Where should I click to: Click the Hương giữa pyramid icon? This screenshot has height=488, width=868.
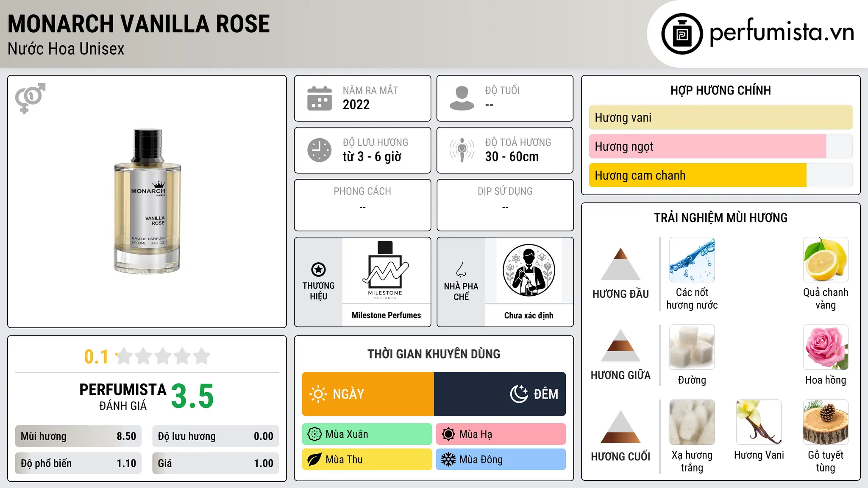(x=620, y=345)
